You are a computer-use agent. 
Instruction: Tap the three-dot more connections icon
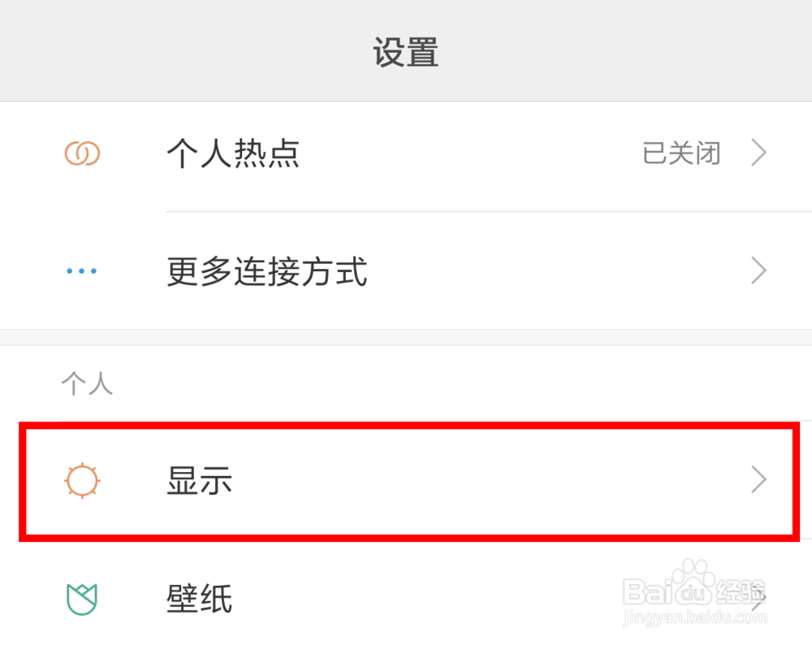(81, 271)
